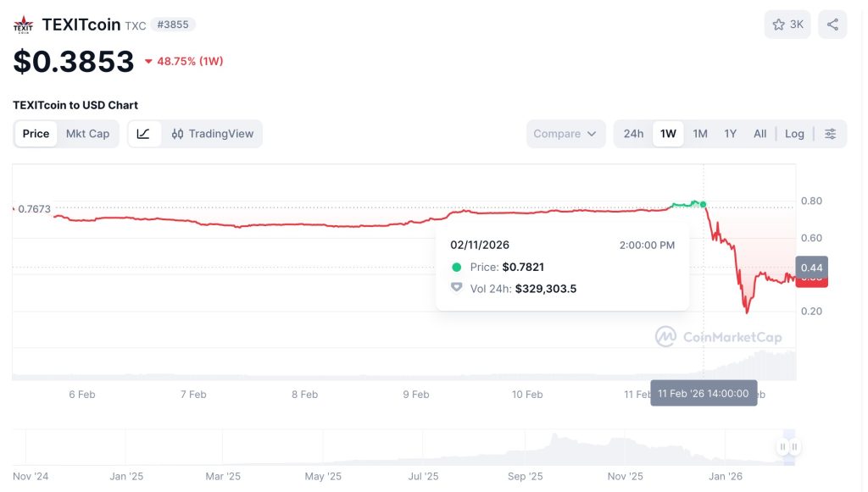The height and width of the screenshot is (492, 868).
Task: Select the 1M time range
Action: click(x=700, y=134)
